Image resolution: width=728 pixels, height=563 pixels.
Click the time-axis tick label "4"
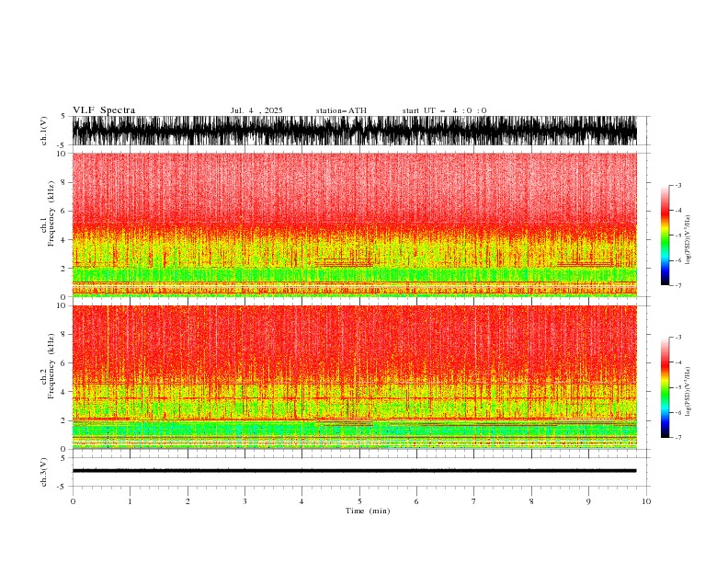tap(301, 501)
